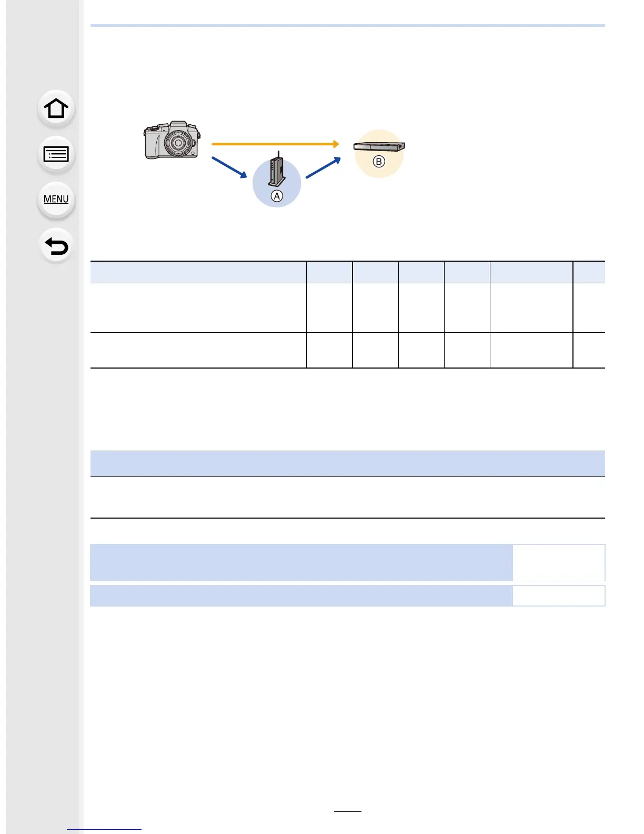Viewport: 644px width, 834px height.
Task: Click the circled letter A label
Action: (277, 196)
